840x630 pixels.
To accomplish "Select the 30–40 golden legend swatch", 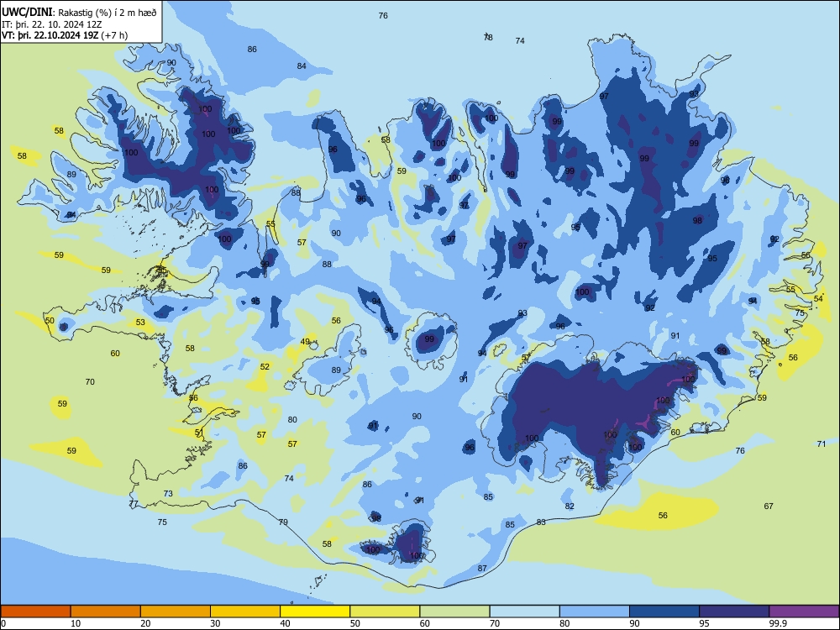I will tap(245, 612).
